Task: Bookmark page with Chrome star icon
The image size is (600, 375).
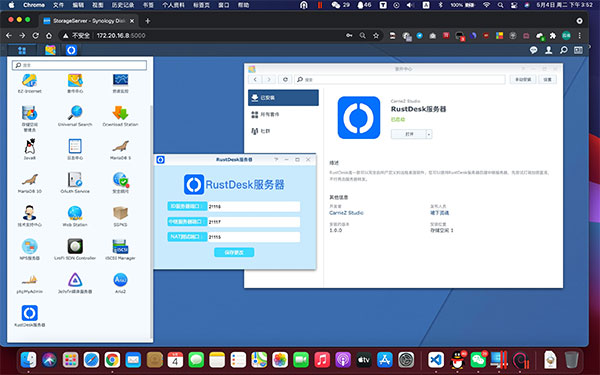Action: [x=376, y=36]
